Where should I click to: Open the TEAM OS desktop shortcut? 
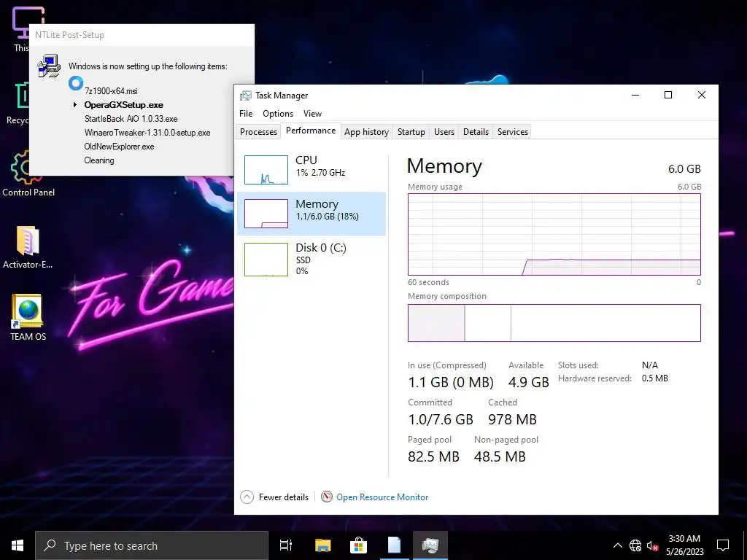[x=28, y=318]
